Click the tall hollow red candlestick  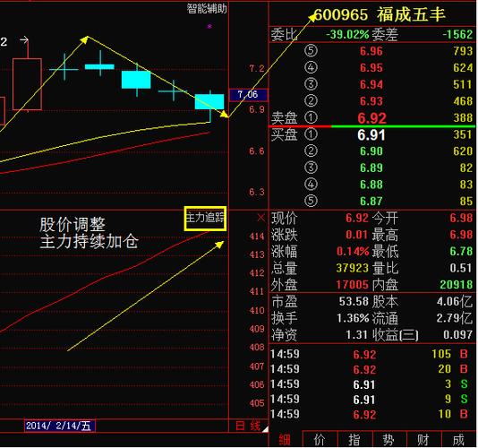click(27, 84)
